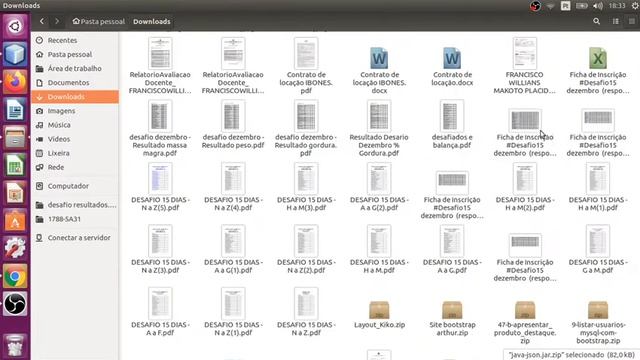Open Rede in the sidebar
Viewport: 640px width, 360px height.
click(75, 167)
